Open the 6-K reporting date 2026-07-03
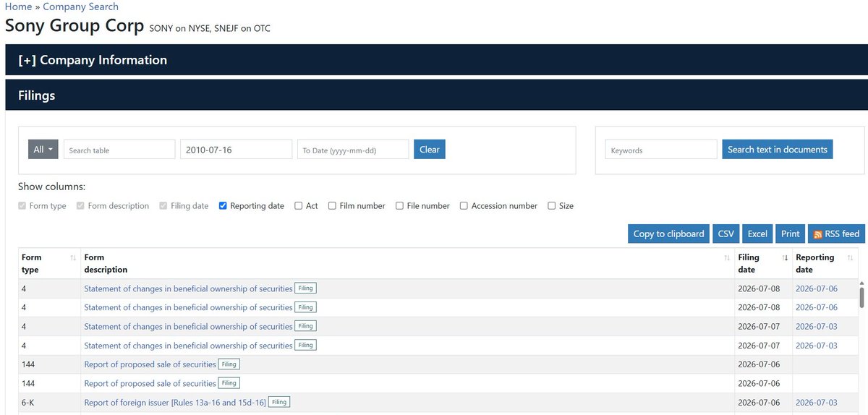This screenshot has height=415, width=868. pyautogui.click(x=817, y=403)
